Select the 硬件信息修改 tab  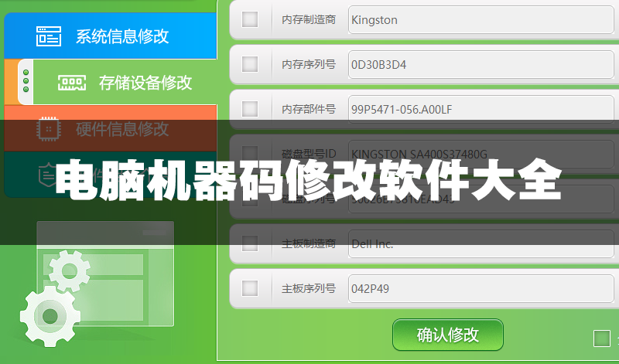click(x=110, y=128)
